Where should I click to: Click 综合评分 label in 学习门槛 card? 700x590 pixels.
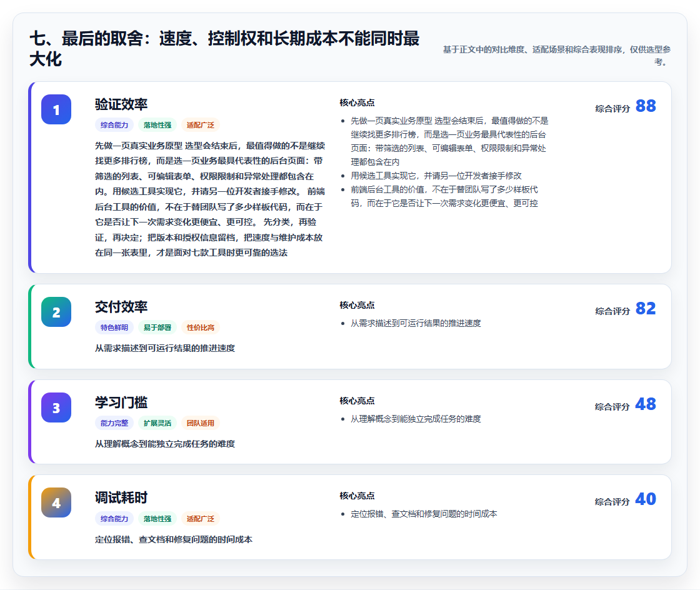tap(612, 407)
